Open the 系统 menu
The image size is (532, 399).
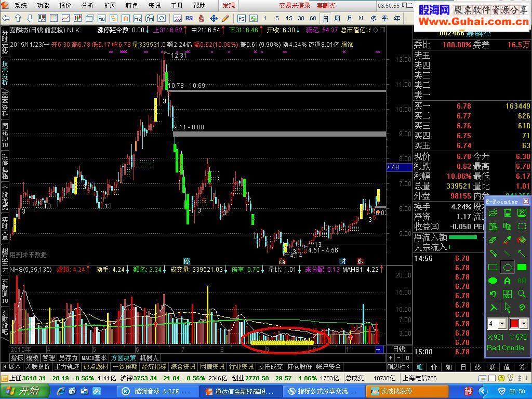tap(20, 5)
